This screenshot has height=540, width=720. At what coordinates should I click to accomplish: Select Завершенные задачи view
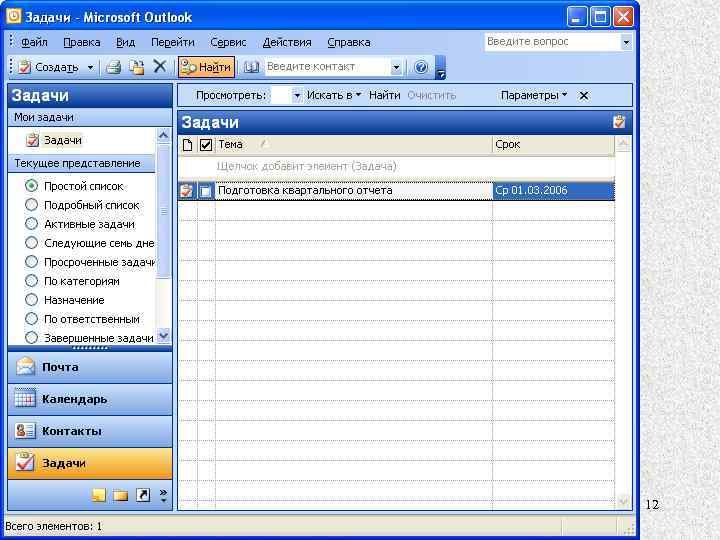(x=32, y=338)
